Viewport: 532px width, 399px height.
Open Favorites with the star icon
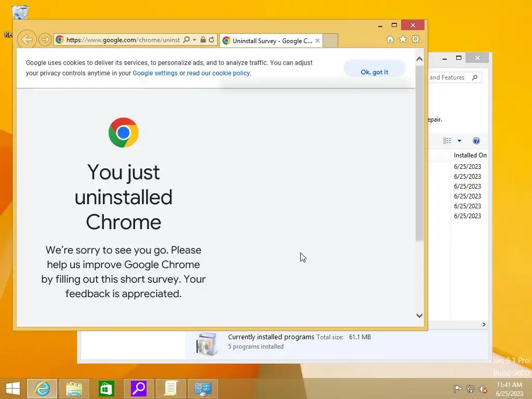point(403,39)
